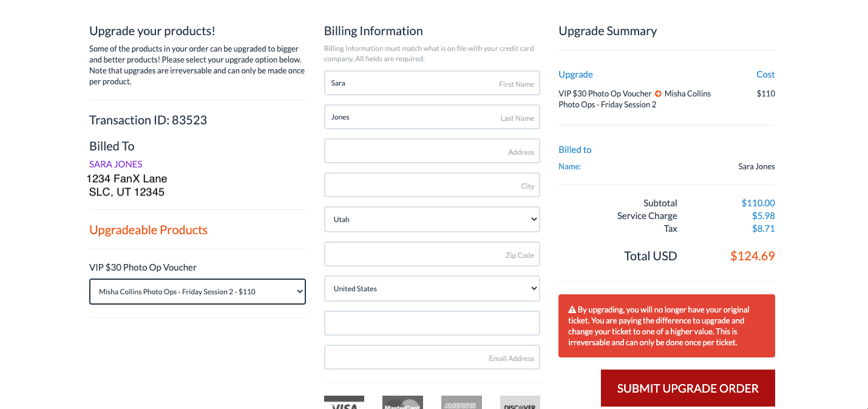Click the blank field below the country dropdown
Image resolution: width=868 pixels, height=409 pixels.
pos(432,323)
